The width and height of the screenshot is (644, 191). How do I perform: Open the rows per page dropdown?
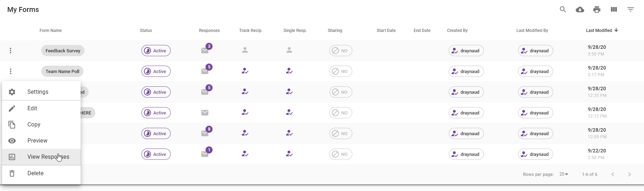pyautogui.click(x=564, y=174)
